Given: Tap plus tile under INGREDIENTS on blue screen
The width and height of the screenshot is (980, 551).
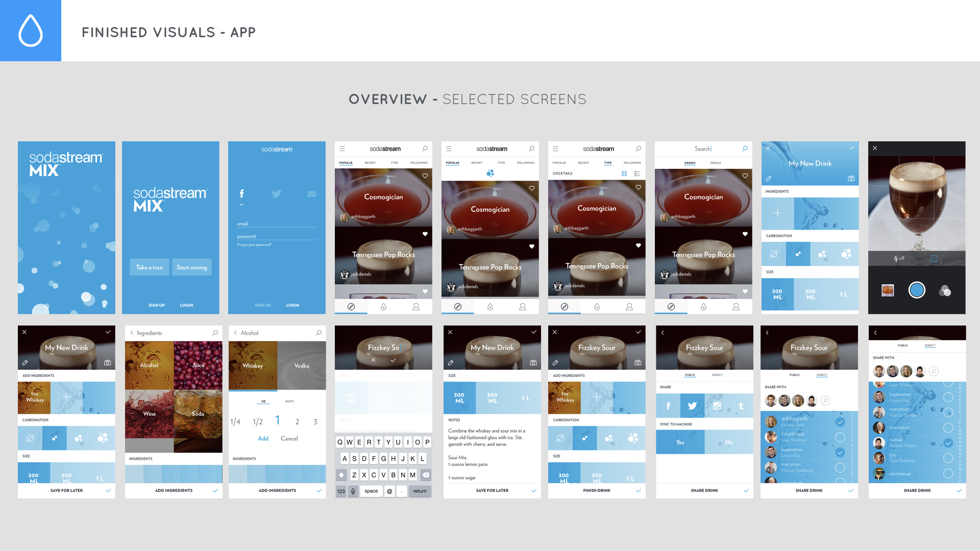Looking at the screenshot, I should 778,213.
